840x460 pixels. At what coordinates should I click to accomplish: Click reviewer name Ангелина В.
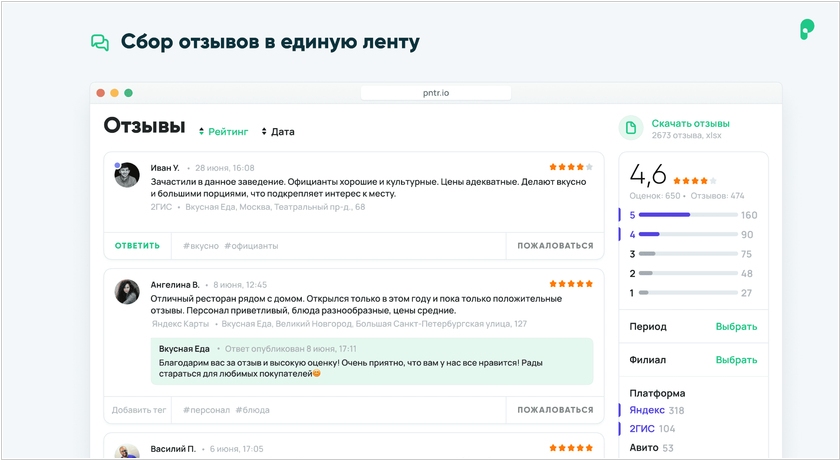click(175, 285)
